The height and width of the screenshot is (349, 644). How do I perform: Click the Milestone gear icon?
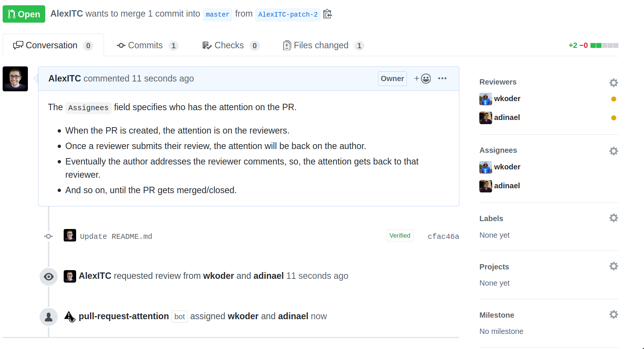pos(613,314)
